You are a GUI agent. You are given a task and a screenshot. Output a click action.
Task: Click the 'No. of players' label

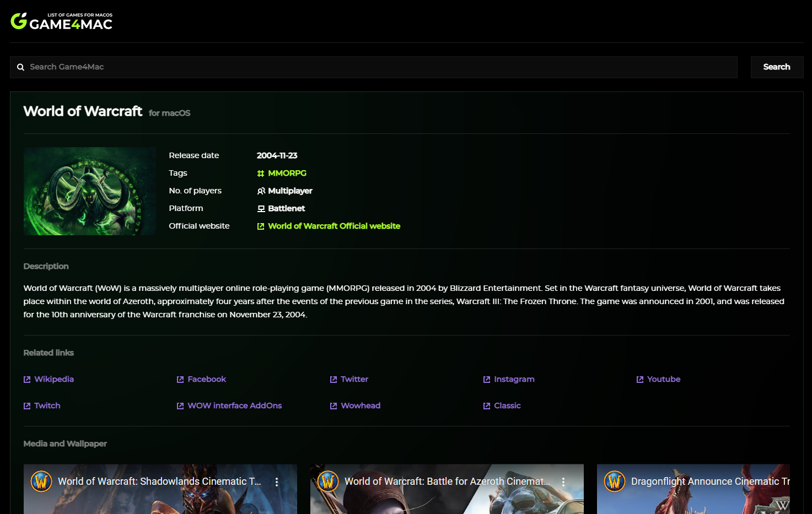pyautogui.click(x=195, y=191)
